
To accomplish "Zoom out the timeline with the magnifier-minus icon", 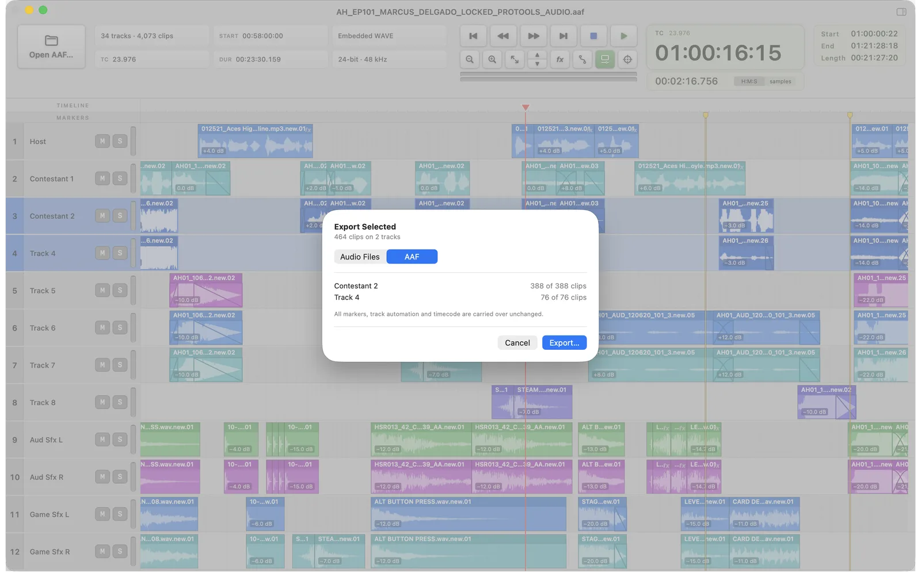I will click(470, 59).
